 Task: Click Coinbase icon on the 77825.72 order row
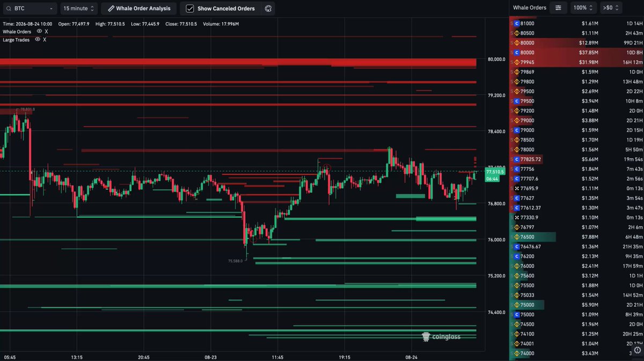[517, 159]
